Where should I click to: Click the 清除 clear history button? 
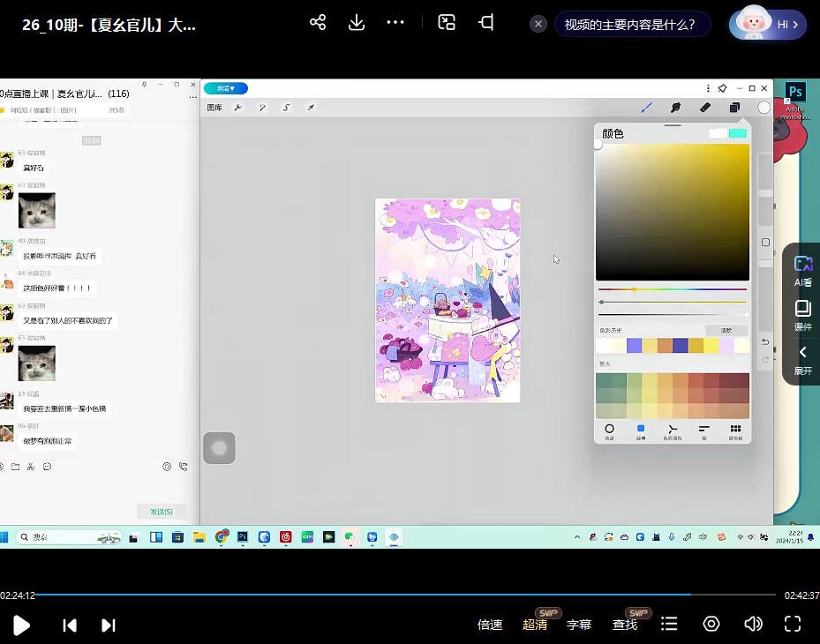tap(726, 331)
